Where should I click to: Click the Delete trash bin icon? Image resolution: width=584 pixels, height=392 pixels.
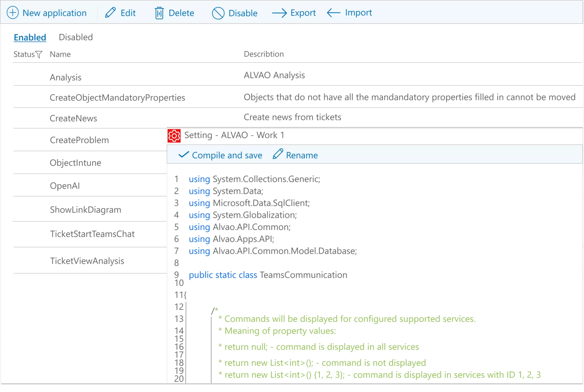159,13
